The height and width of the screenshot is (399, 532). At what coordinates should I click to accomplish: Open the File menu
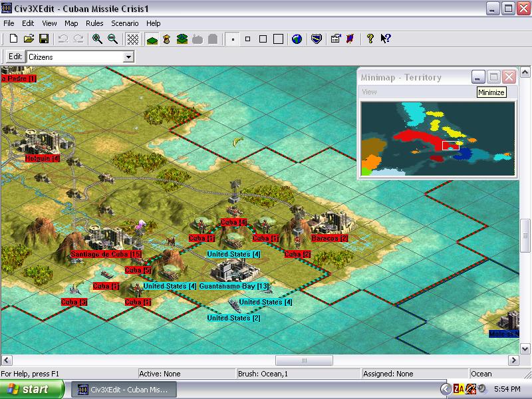[9, 23]
